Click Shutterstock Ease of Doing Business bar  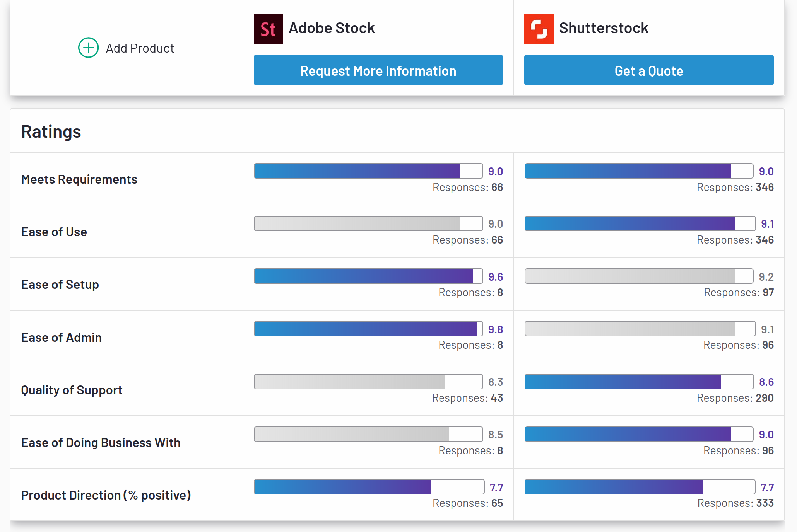[x=639, y=434]
